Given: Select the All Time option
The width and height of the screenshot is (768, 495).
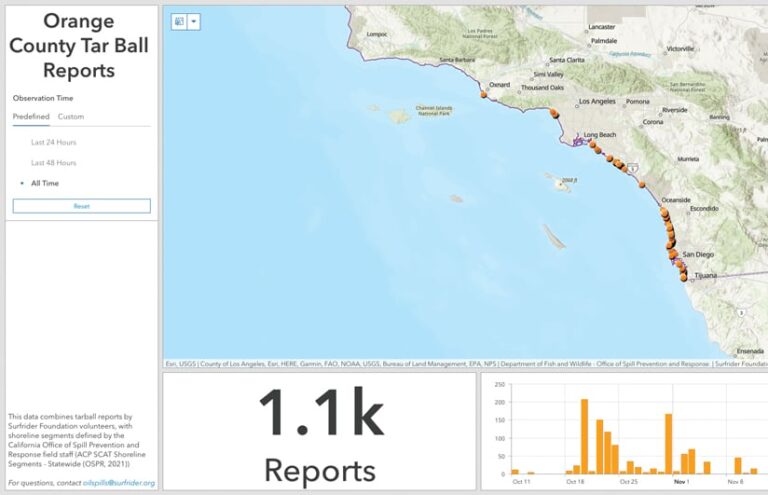Looking at the screenshot, I should click(x=45, y=183).
